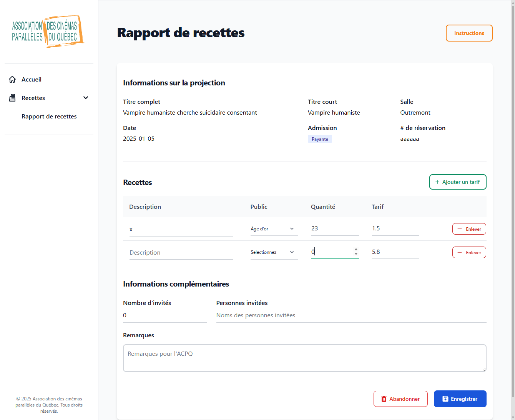
Task: Increment quantity using the stepper up arrow
Action: click(356, 250)
